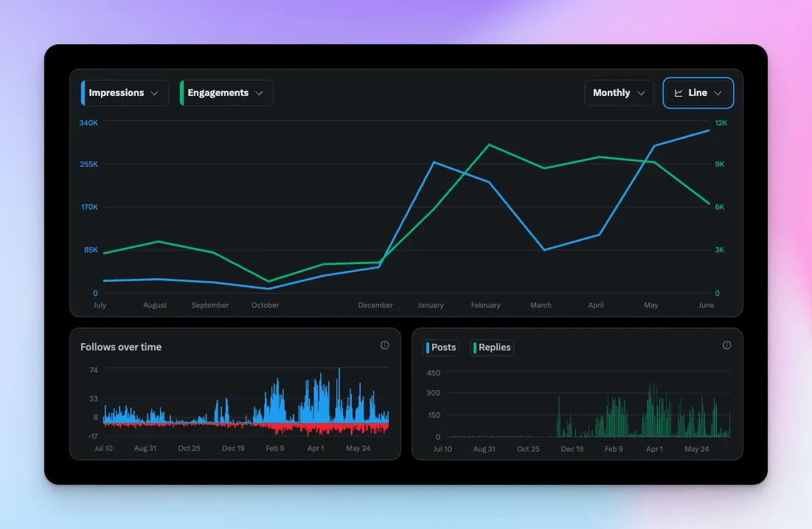Click the Line chart type button
812x529 pixels.
click(698, 93)
